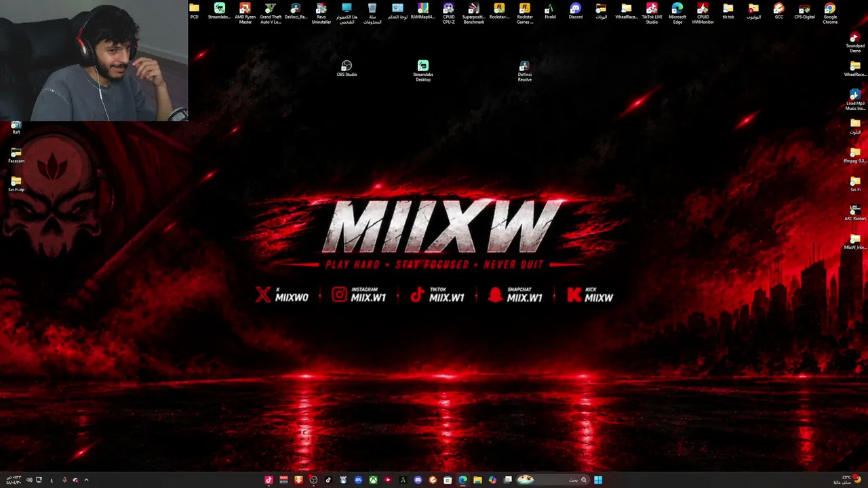Select the CPS-Digital desktop icon
Viewport: 868px width, 488px height.
click(804, 11)
